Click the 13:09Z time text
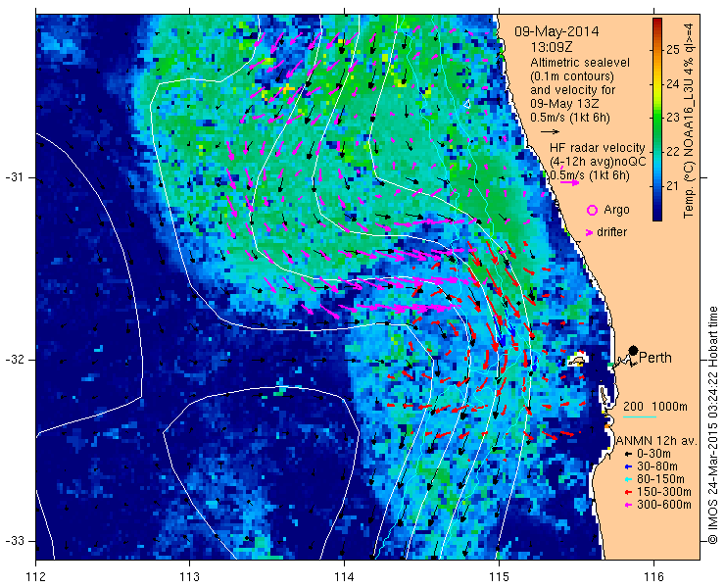The width and height of the screenshot is (725, 588). [x=552, y=47]
